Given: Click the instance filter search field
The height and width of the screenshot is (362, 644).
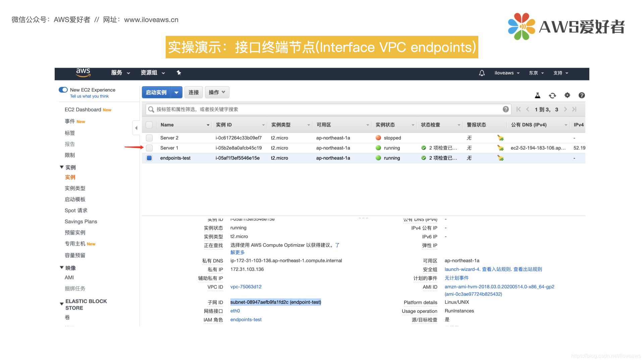Looking at the screenshot, I should coord(329,109).
